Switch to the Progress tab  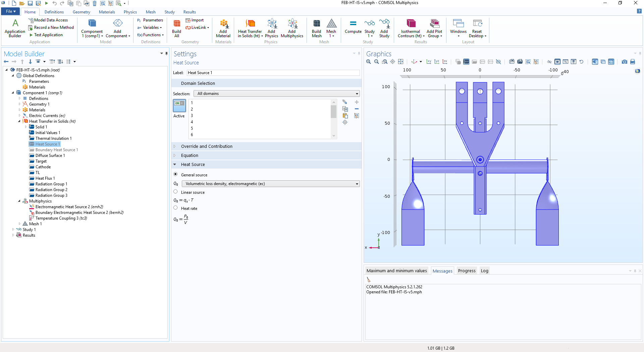tap(467, 271)
